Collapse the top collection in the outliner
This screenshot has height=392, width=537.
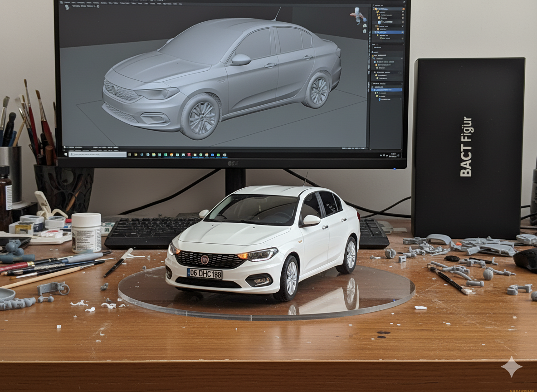pyautogui.click(x=373, y=9)
